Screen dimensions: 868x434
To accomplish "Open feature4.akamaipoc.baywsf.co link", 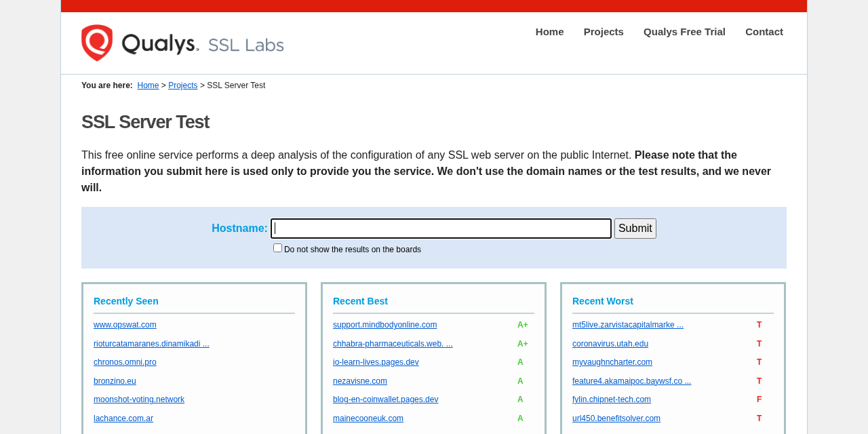I will [x=631, y=381].
